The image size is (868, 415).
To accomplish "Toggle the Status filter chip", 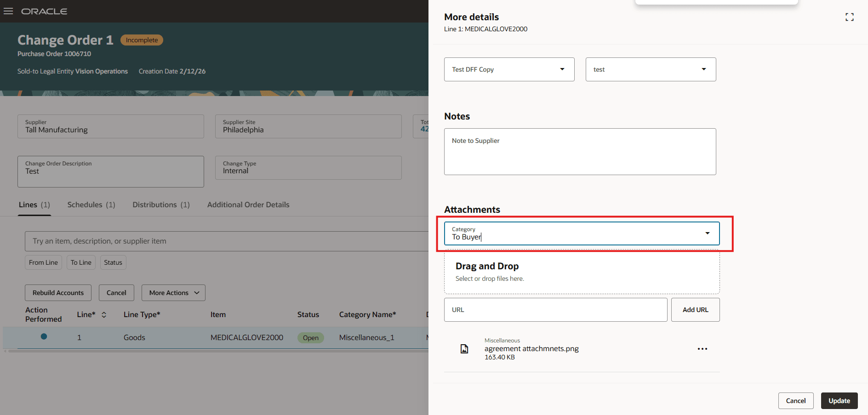I will pos(113,262).
